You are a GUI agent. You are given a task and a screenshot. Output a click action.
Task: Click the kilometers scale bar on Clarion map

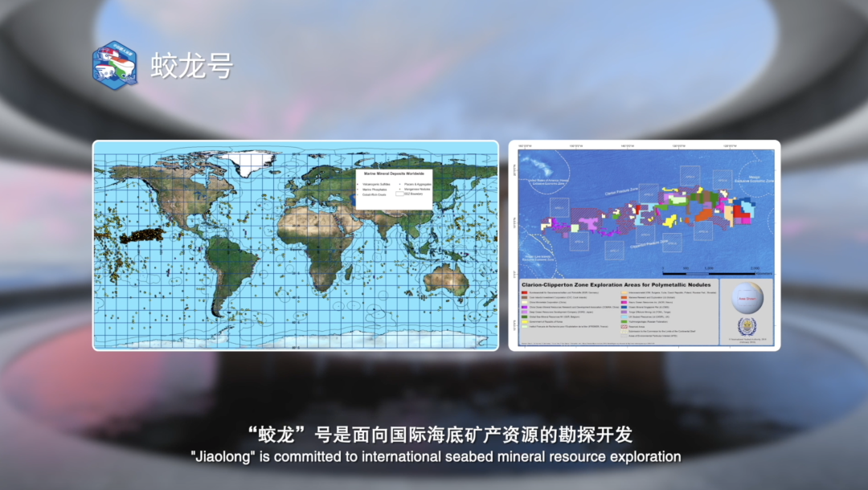[x=710, y=273]
